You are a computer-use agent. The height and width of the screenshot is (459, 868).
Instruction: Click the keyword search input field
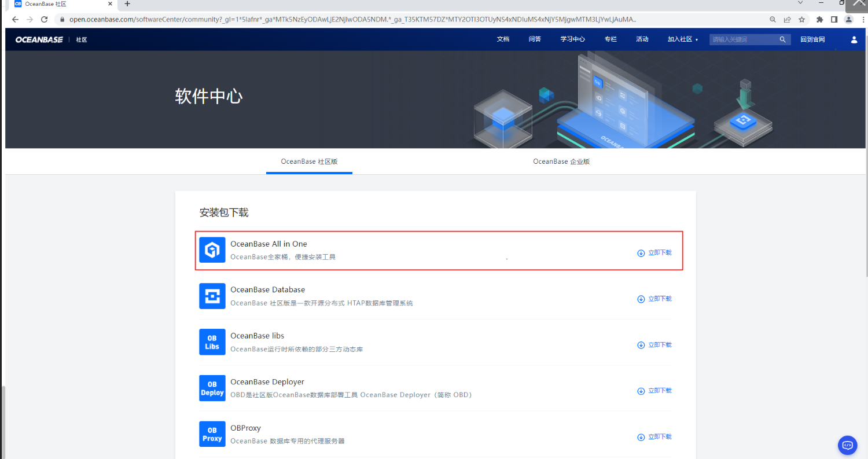(x=744, y=39)
